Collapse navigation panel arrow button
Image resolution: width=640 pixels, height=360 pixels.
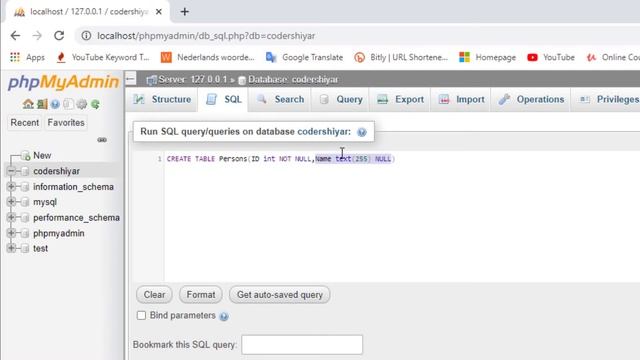point(131,78)
